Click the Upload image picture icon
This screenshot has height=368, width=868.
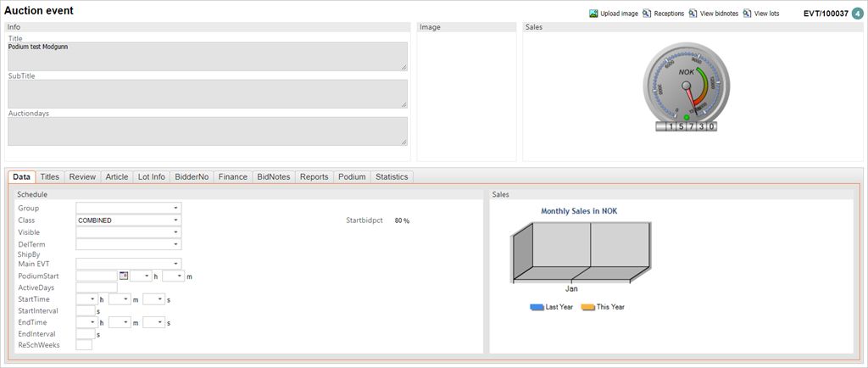coord(593,14)
